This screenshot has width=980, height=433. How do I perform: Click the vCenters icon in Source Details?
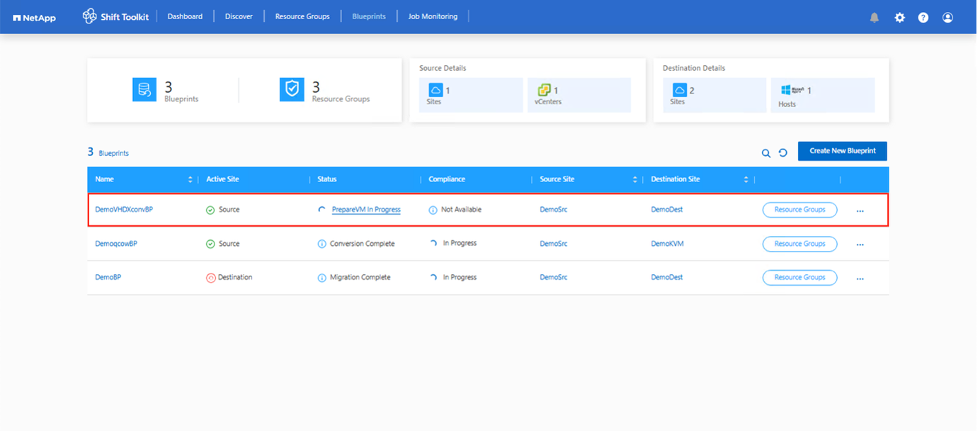coord(544,90)
